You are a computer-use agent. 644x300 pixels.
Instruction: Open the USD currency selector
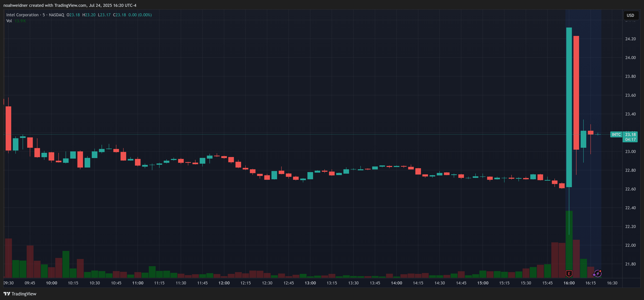(630, 15)
